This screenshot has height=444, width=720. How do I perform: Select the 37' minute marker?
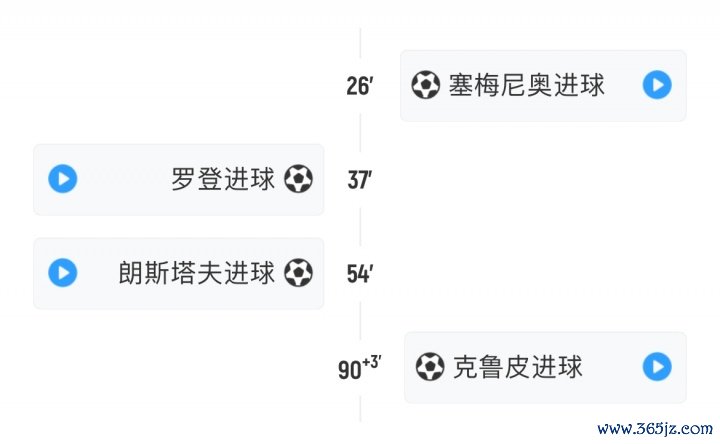tap(359, 180)
